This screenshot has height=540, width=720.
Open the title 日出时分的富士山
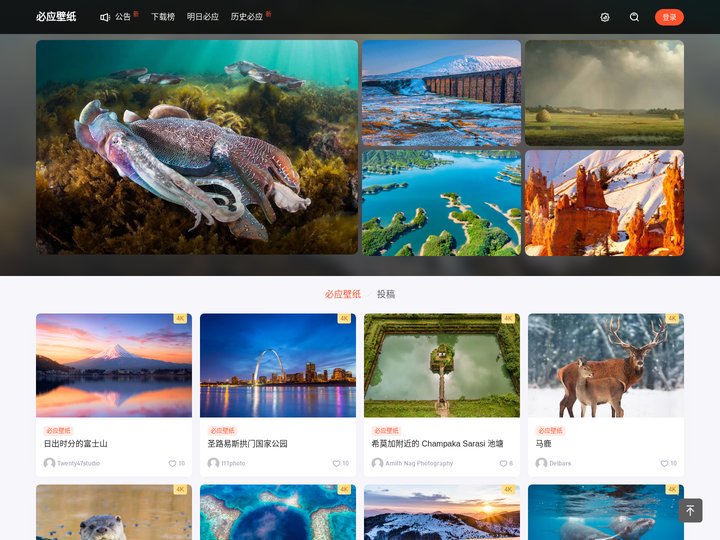coord(76,444)
